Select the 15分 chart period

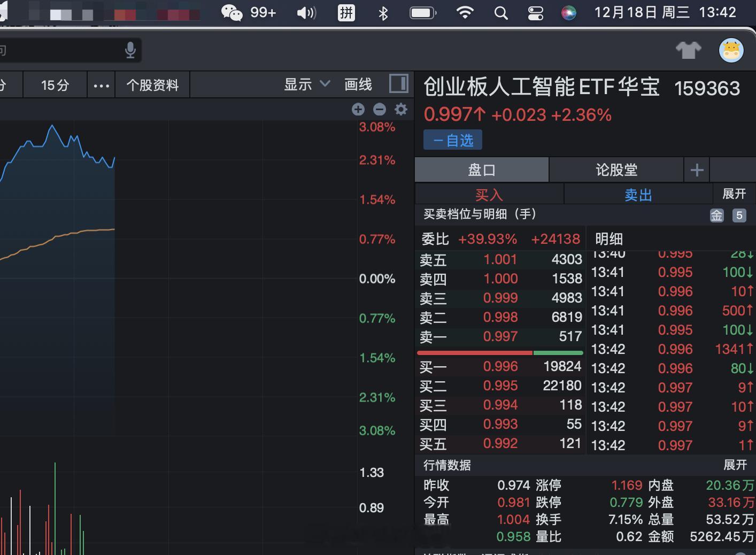click(55, 85)
